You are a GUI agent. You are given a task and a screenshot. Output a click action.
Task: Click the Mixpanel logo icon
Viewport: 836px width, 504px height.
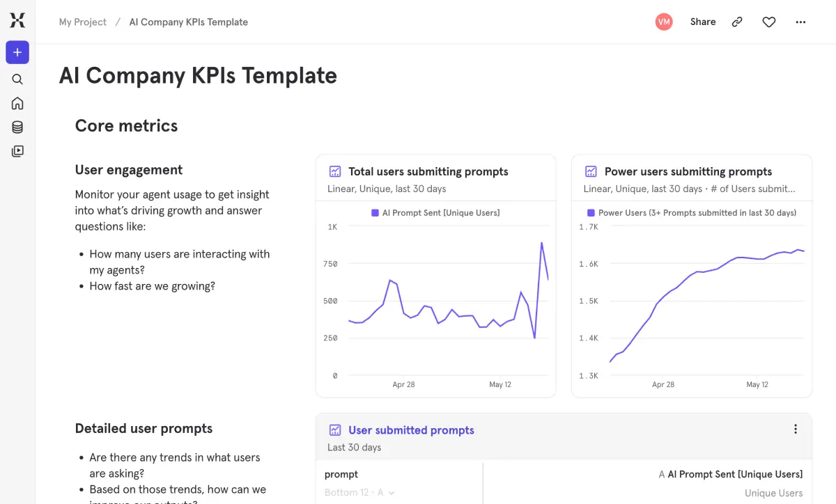[17, 20]
